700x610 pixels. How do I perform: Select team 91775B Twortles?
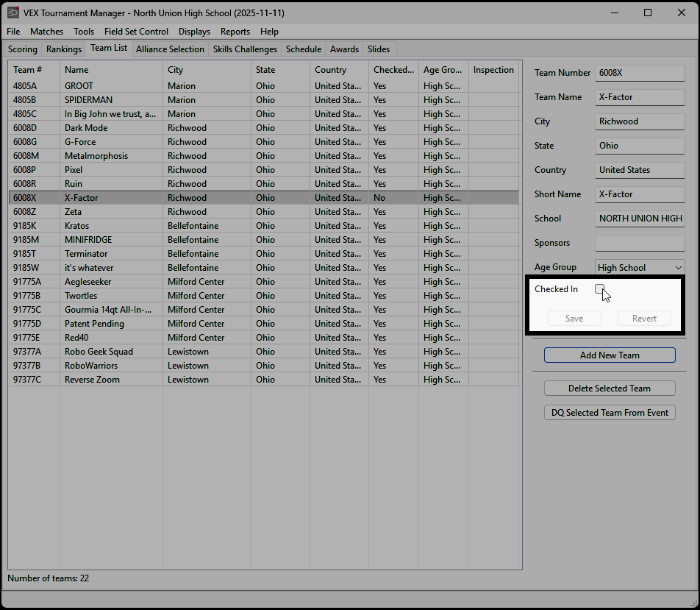(x=264, y=296)
